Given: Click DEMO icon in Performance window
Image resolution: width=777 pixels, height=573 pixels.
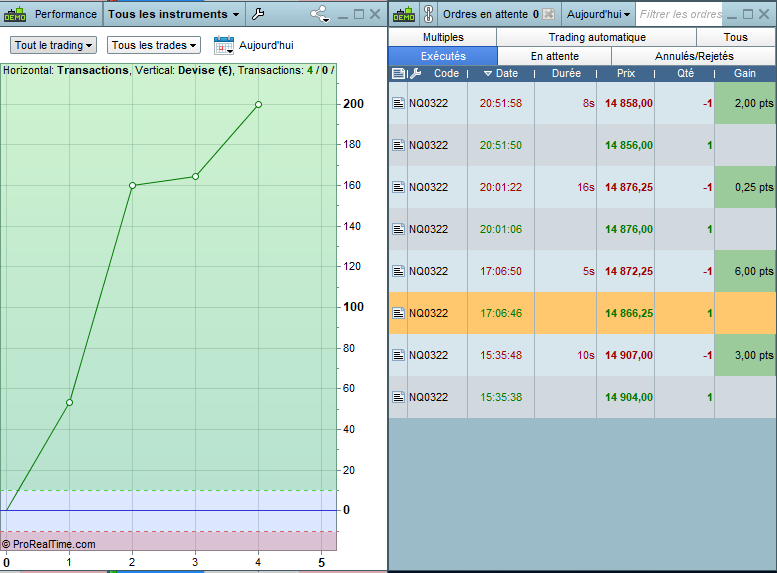Looking at the screenshot, I should (x=15, y=14).
